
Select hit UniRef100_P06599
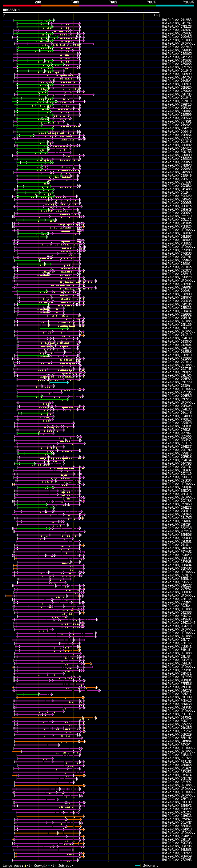pyautogui.click(x=177, y=74)
